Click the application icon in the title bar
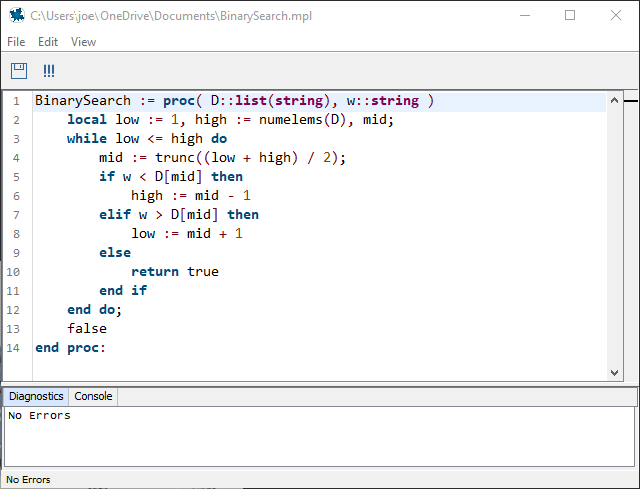This screenshot has height=489, width=640. coord(15,15)
